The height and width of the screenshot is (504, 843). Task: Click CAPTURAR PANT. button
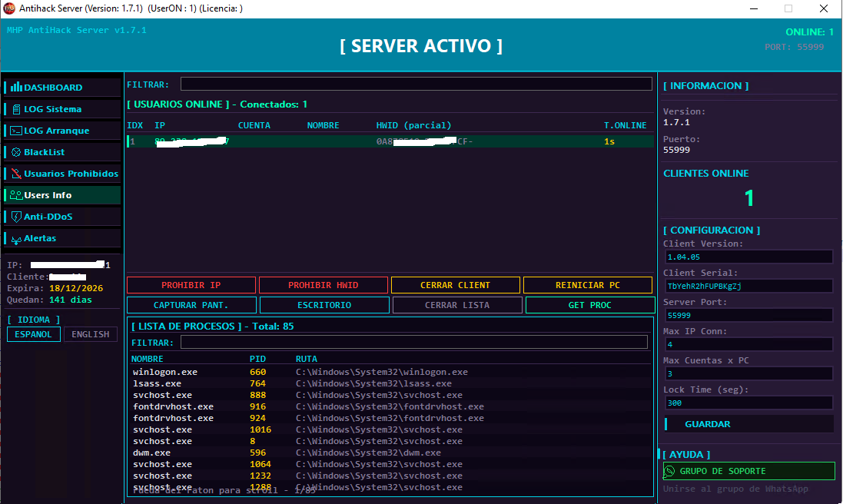point(191,305)
